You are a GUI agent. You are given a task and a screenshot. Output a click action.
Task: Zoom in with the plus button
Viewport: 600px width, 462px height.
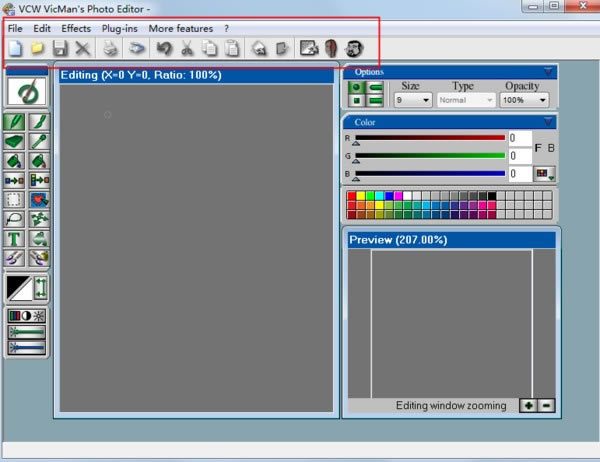pyautogui.click(x=528, y=405)
